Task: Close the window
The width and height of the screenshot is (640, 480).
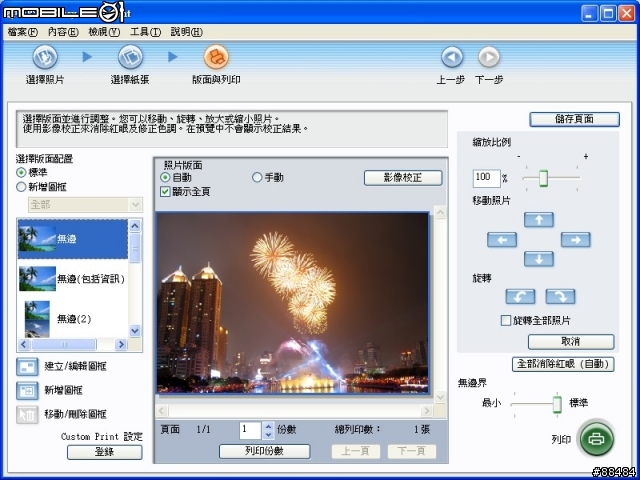Action: point(627,13)
